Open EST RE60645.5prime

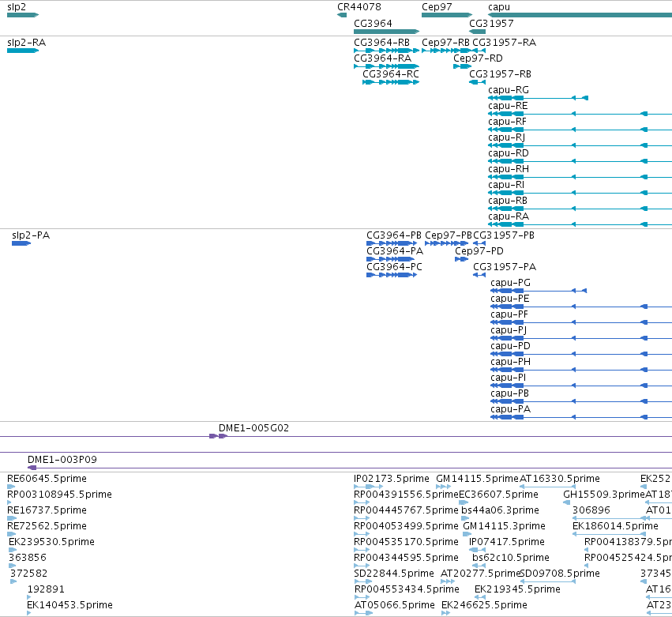coord(11,487)
